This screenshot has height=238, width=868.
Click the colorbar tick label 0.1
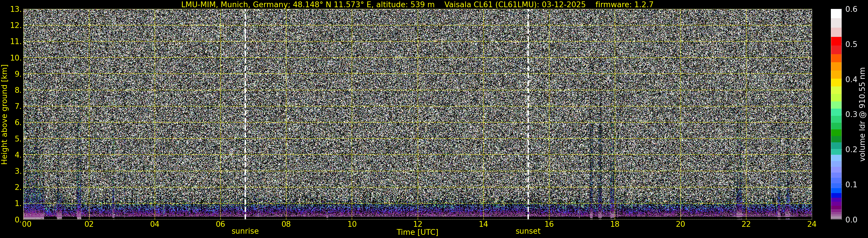click(852, 185)
